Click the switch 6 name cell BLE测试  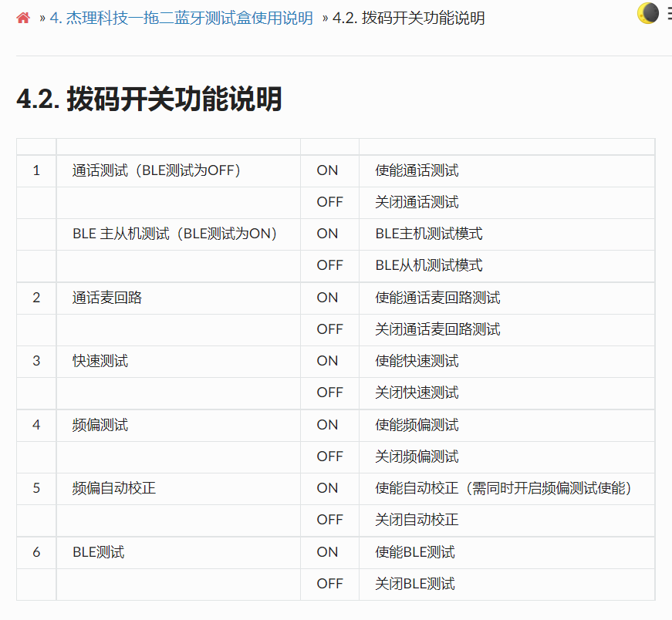pos(178,552)
